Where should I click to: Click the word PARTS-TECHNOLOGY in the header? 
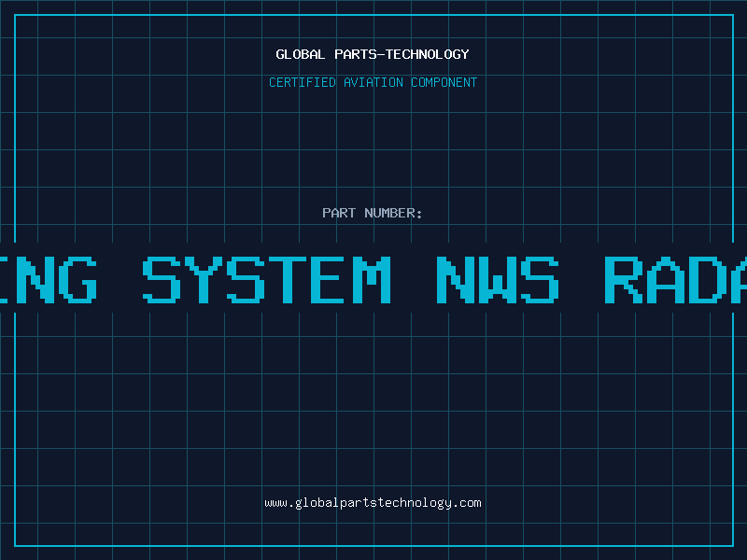point(402,55)
